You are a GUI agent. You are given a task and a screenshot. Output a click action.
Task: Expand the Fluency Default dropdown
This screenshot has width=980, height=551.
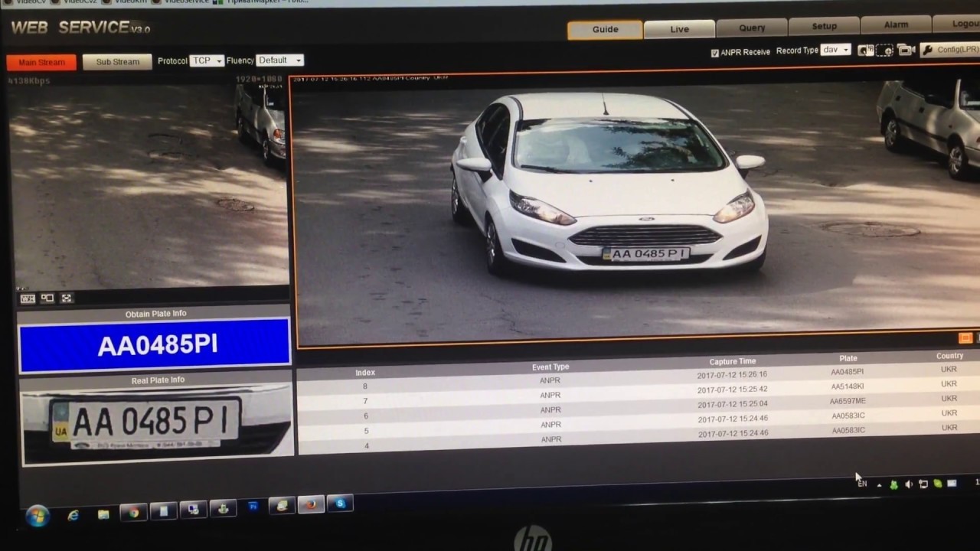tap(279, 60)
